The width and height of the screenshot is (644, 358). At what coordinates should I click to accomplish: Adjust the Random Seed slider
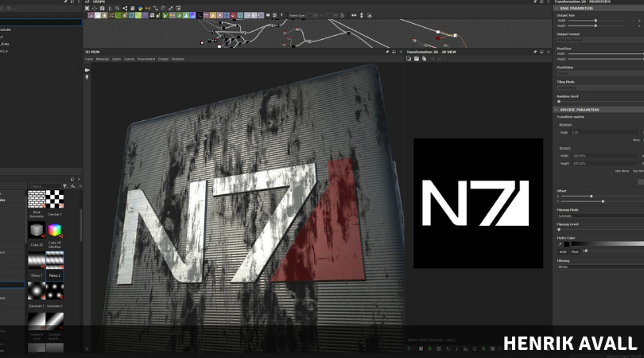click(600, 102)
